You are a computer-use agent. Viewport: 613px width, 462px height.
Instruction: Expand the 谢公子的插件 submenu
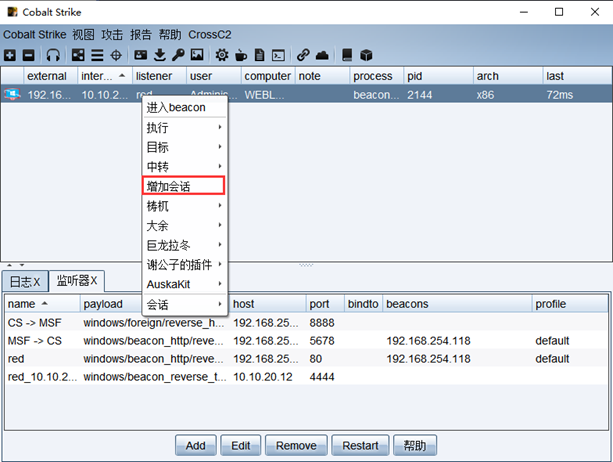click(185, 264)
